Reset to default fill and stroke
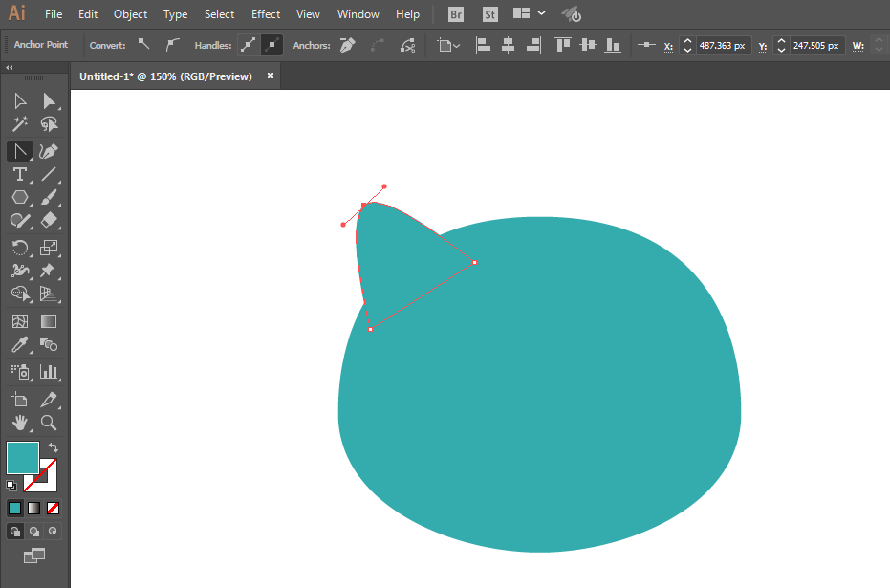This screenshot has height=588, width=890. pyautogui.click(x=11, y=486)
